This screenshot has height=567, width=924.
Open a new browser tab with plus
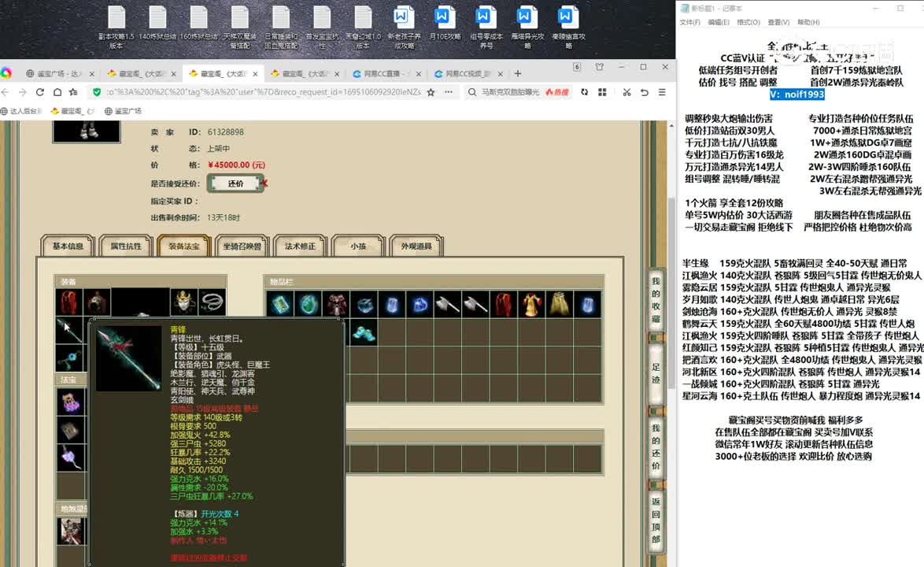517,74
